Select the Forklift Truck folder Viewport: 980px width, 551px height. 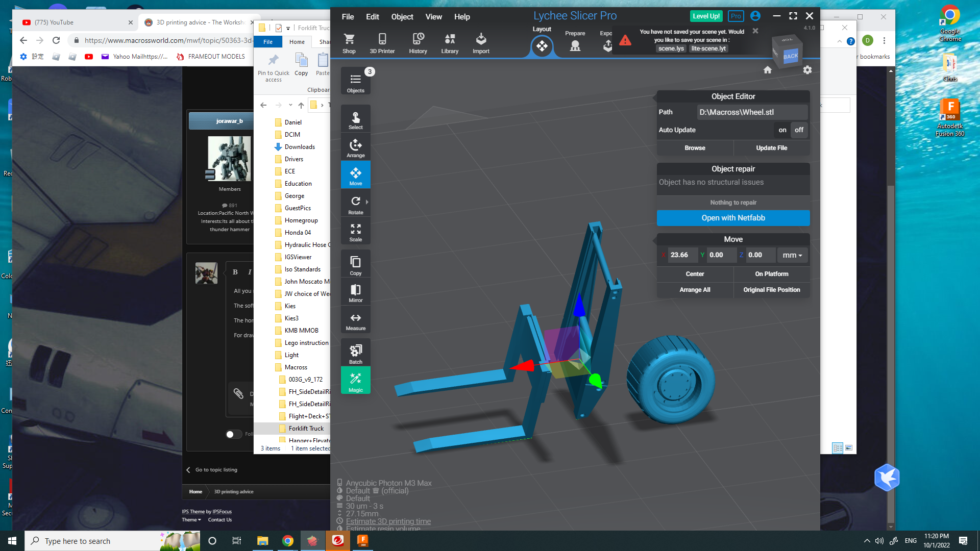click(306, 429)
